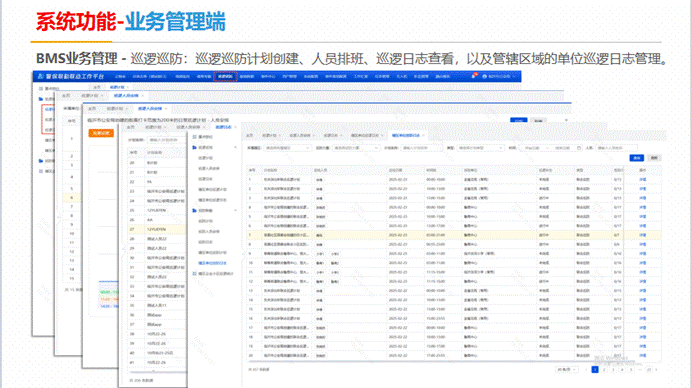Open 详情 link for table row 20
This screenshot has height=388, width=692.
(x=643, y=356)
